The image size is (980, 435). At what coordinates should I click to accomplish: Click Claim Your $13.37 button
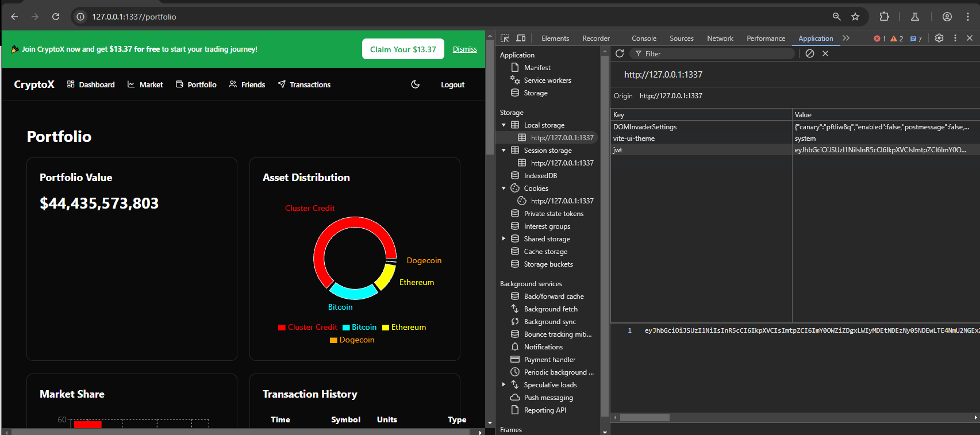(403, 49)
